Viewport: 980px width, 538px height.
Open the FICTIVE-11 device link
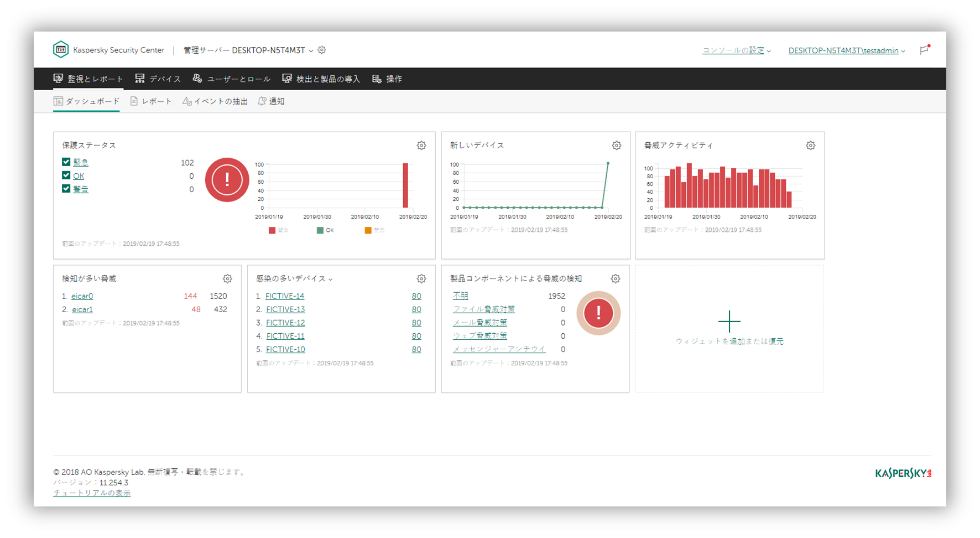tap(285, 336)
